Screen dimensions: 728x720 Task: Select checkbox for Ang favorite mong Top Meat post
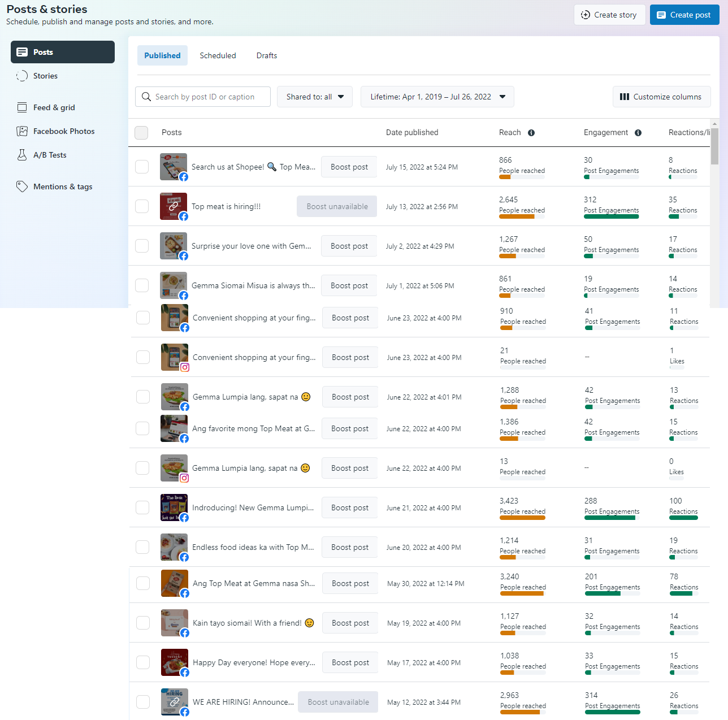[142, 428]
